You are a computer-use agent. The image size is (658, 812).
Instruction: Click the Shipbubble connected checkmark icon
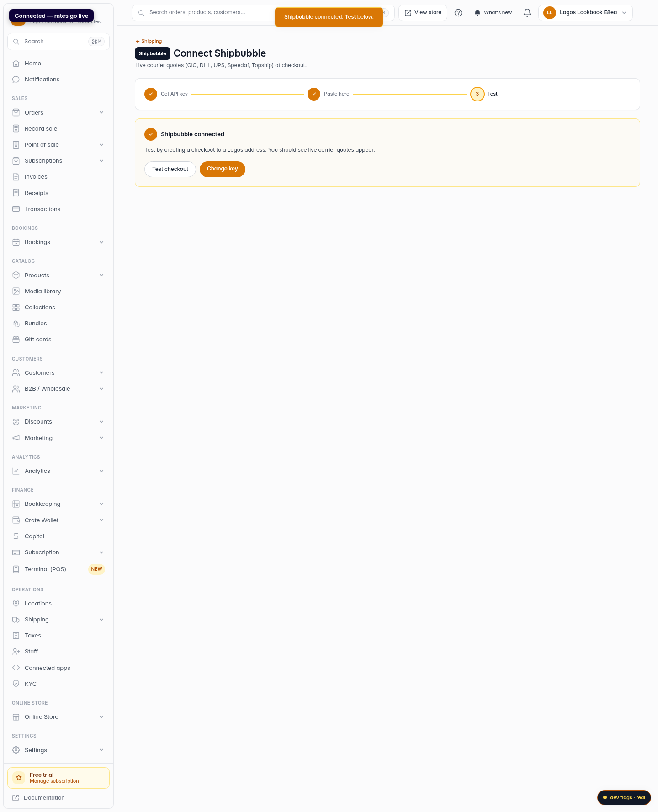point(151,134)
